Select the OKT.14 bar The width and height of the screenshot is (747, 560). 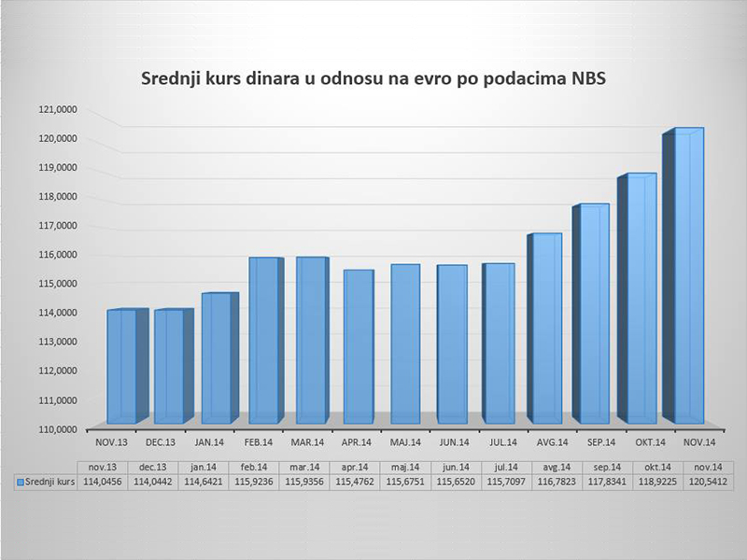(638, 299)
